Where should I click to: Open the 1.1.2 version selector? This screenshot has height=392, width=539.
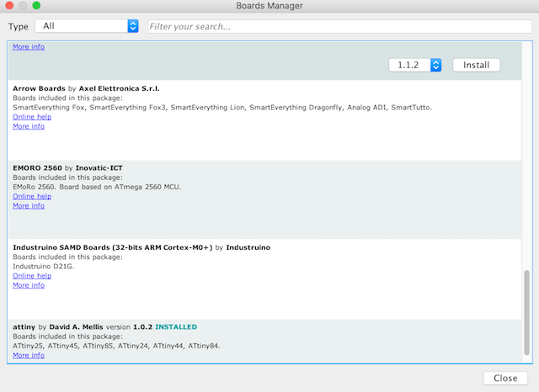(415, 65)
